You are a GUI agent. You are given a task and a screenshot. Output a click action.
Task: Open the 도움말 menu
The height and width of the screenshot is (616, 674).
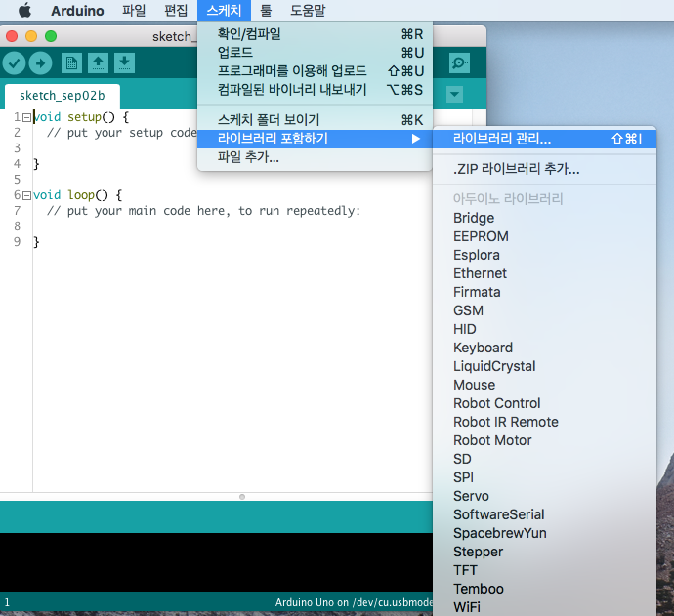click(308, 11)
